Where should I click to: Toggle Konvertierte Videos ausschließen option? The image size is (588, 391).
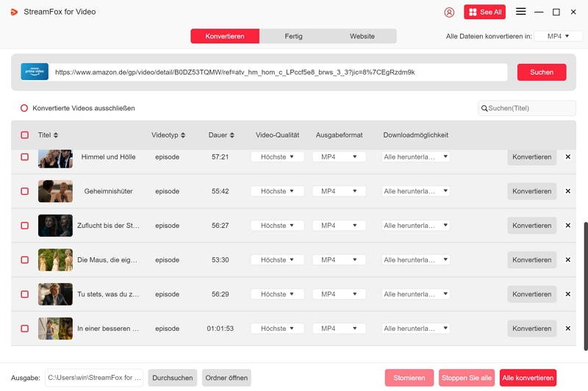24,108
